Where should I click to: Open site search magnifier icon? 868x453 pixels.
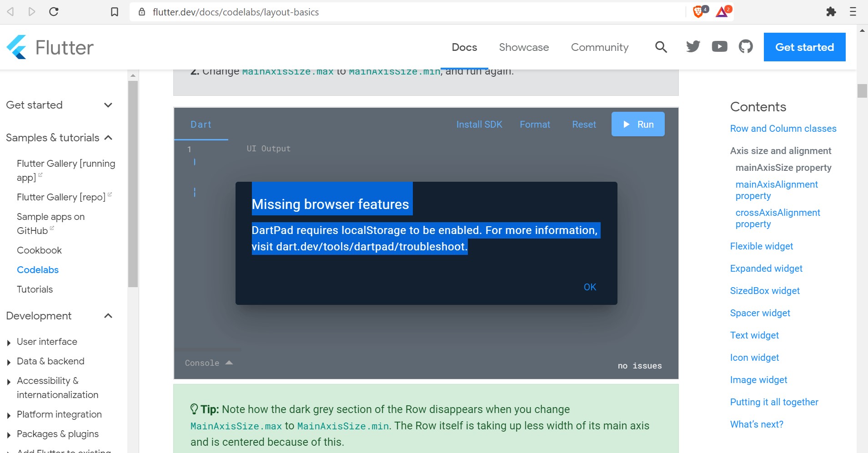(661, 47)
